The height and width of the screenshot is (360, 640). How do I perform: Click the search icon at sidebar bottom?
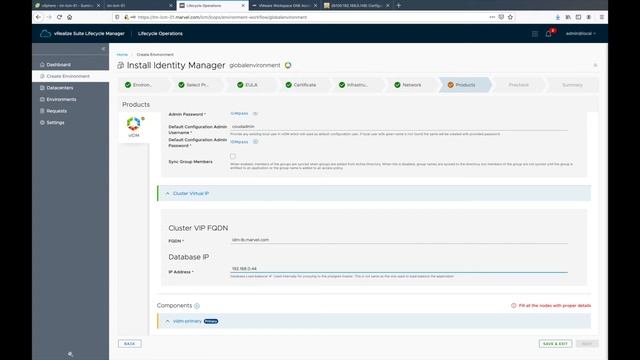click(70, 354)
